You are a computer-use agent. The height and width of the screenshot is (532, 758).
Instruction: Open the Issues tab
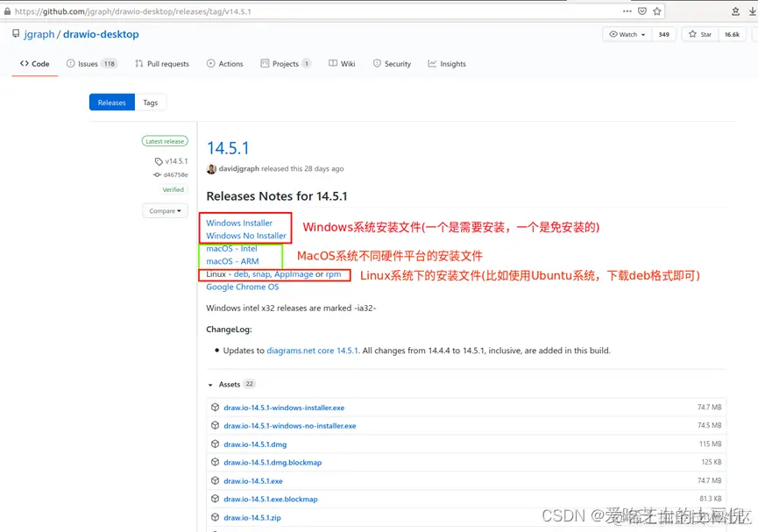(x=92, y=64)
